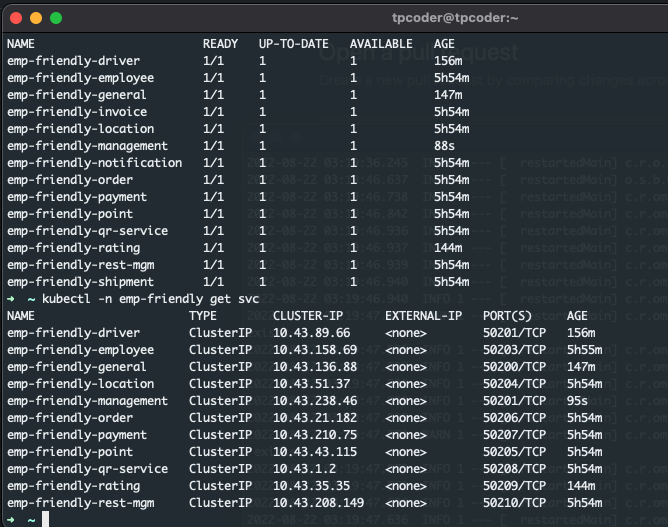Viewport: 668px width, 527px height.
Task: Click the CLUSTER-IP column header
Action: click(308, 316)
